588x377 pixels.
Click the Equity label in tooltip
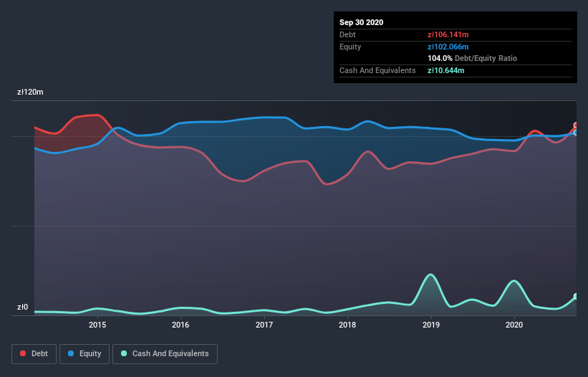350,47
